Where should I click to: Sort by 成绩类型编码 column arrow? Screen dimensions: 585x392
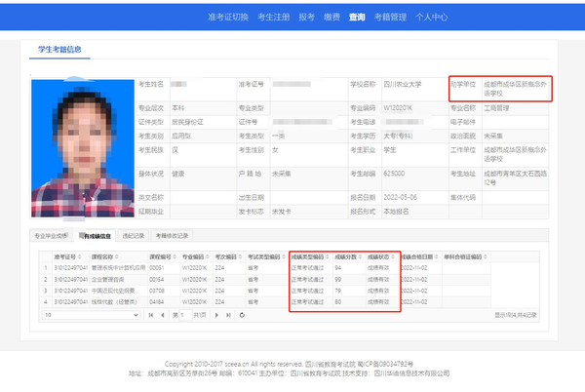tap(328, 257)
